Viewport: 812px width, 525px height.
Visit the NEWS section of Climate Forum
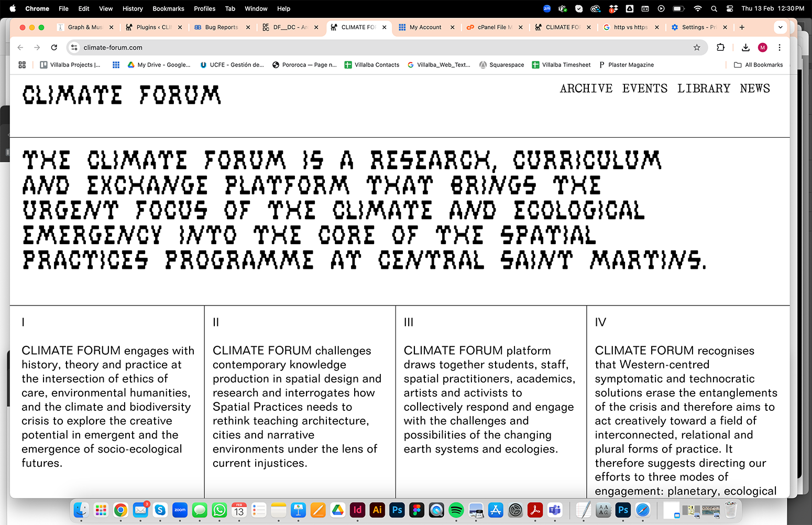(x=754, y=88)
